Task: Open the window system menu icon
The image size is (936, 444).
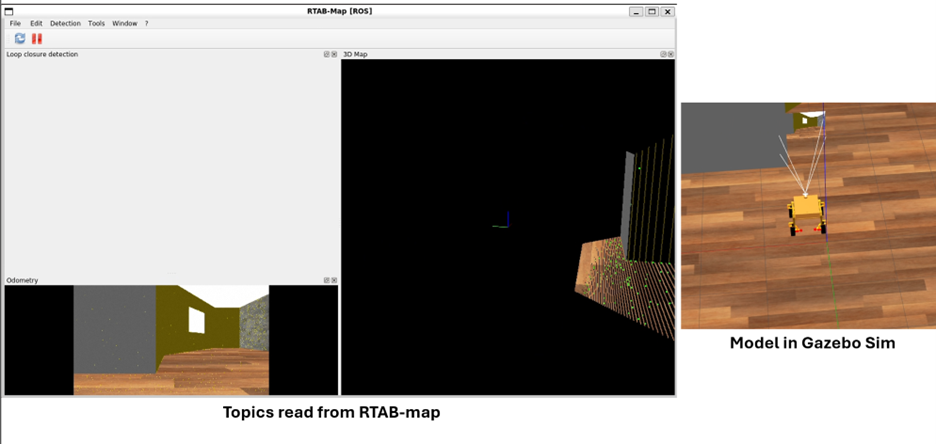Action: pyautogui.click(x=8, y=11)
